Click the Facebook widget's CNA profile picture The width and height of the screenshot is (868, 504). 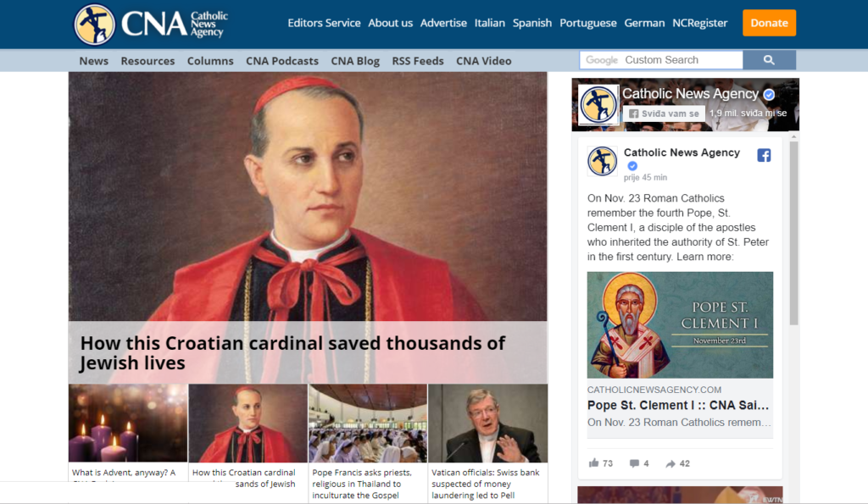click(598, 104)
